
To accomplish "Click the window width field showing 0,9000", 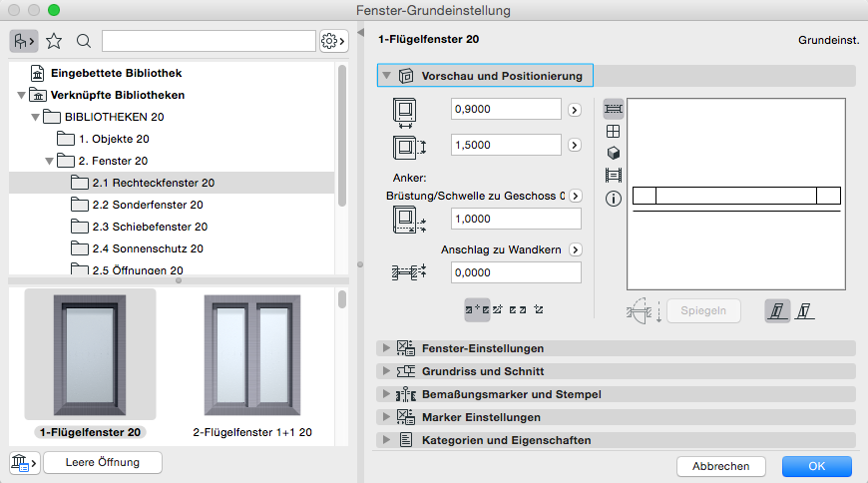I will (506, 109).
